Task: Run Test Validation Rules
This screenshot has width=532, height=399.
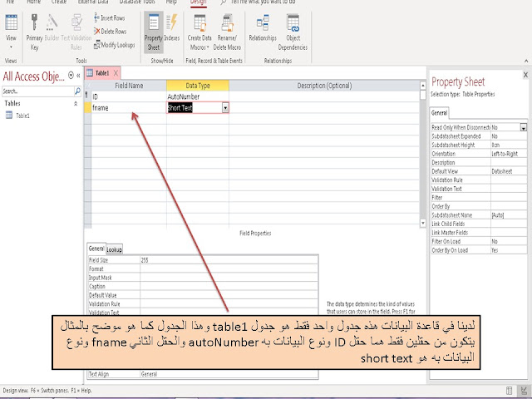Action: coord(76,32)
